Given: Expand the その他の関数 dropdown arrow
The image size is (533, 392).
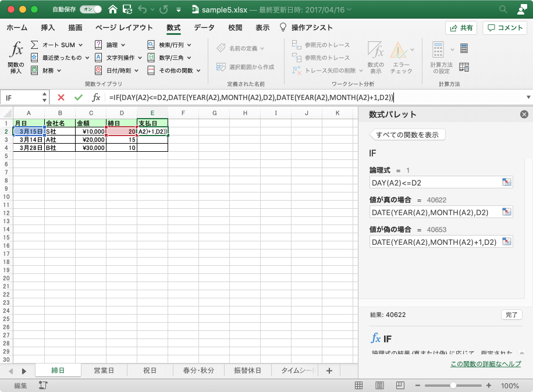Looking at the screenshot, I should pos(198,70).
